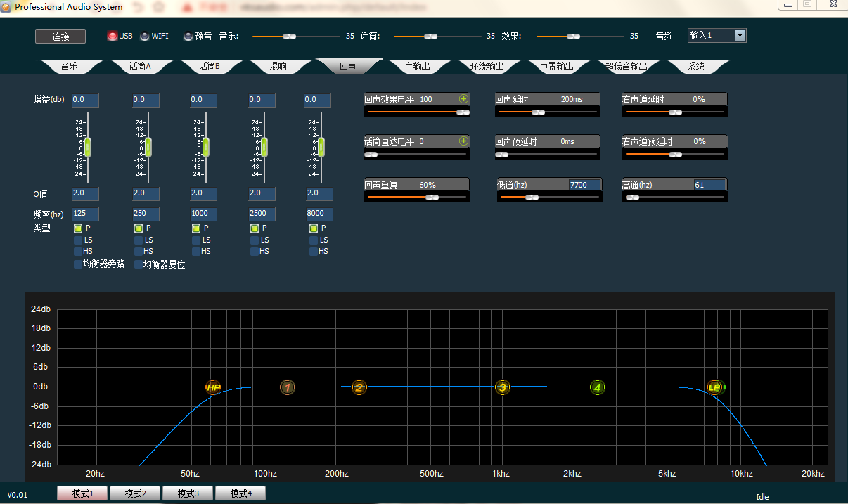848x504 pixels.
Task: Toggle P type for the 1000 Hz band
Action: pyautogui.click(x=196, y=228)
